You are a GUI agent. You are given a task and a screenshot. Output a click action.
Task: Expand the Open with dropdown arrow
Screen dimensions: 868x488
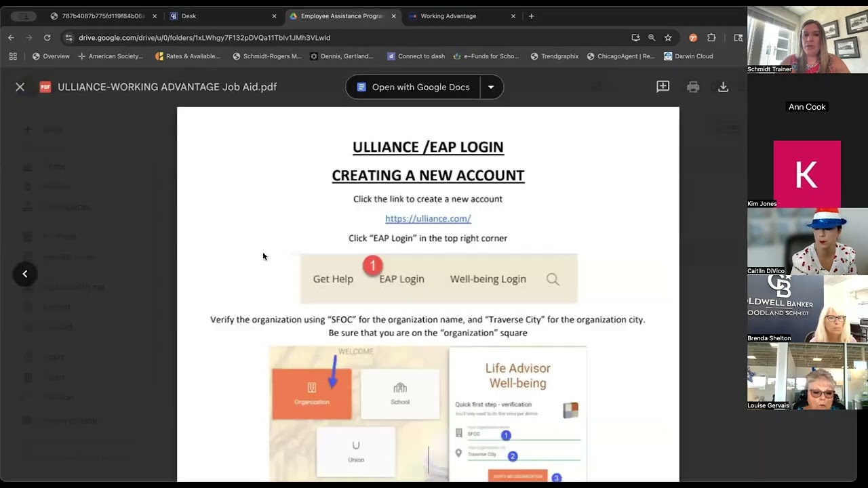(x=491, y=87)
